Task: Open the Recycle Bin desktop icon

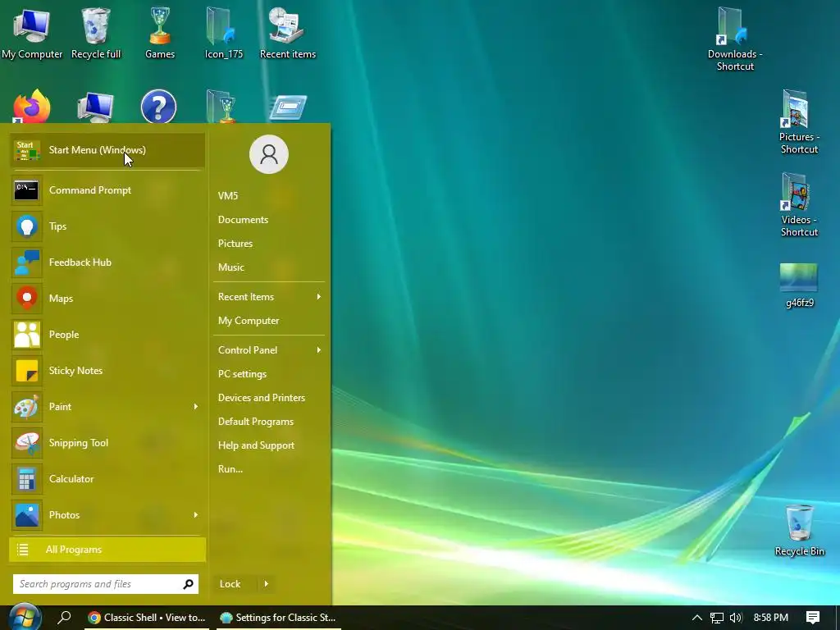Action: (x=799, y=531)
